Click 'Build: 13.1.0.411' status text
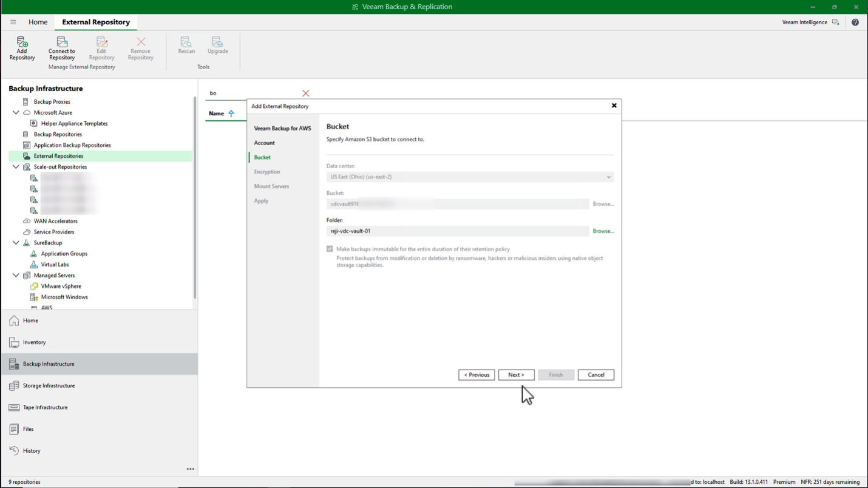 pos(748,482)
